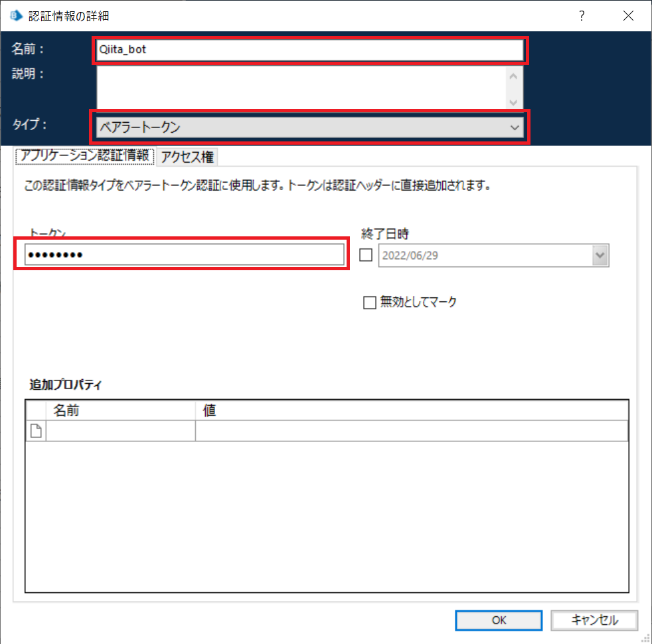
Task: Click the 終了日時 calendar dropdown arrow
Action: click(600, 255)
